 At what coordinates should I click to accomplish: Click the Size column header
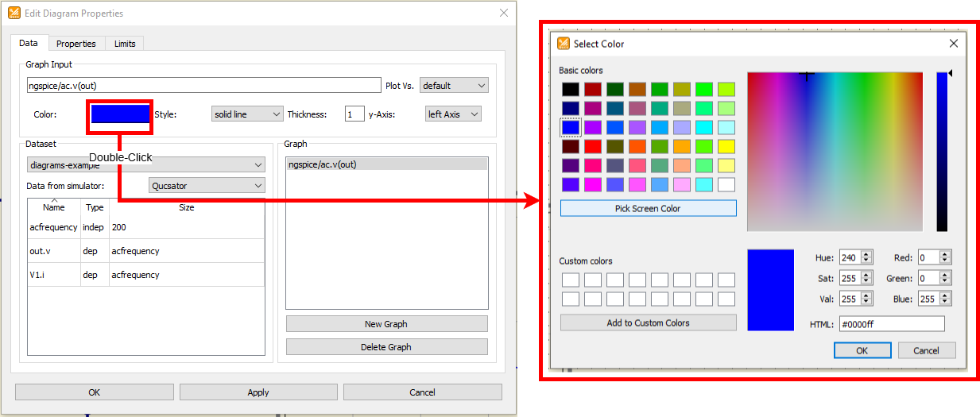tap(186, 207)
